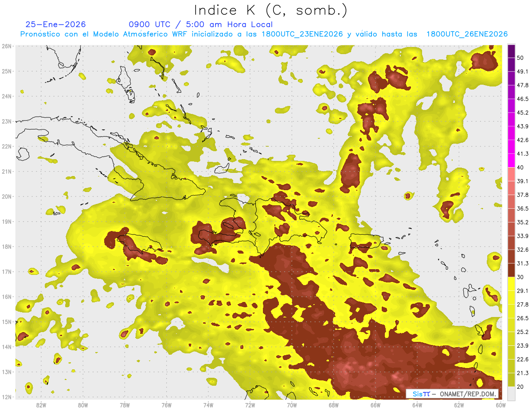Image resolution: width=532 pixels, height=411 pixels.
Task: Click the longitude label '62W'
Action: [x=459, y=405]
